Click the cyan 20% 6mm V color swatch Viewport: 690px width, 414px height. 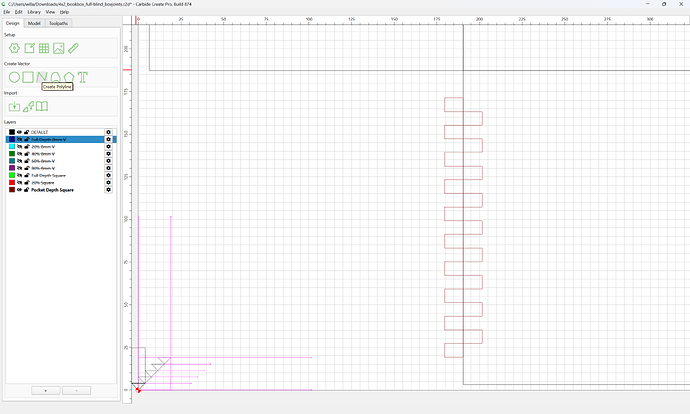(12, 147)
